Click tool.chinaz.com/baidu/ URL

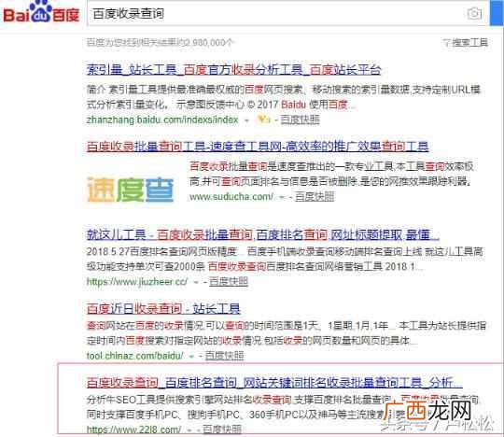(x=134, y=356)
